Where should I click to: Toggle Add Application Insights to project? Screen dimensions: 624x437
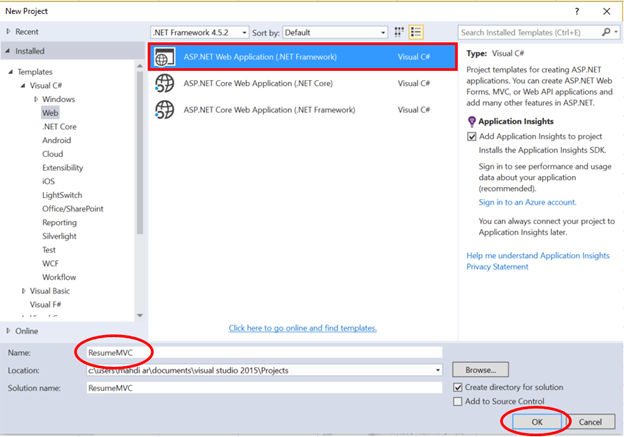coord(472,137)
